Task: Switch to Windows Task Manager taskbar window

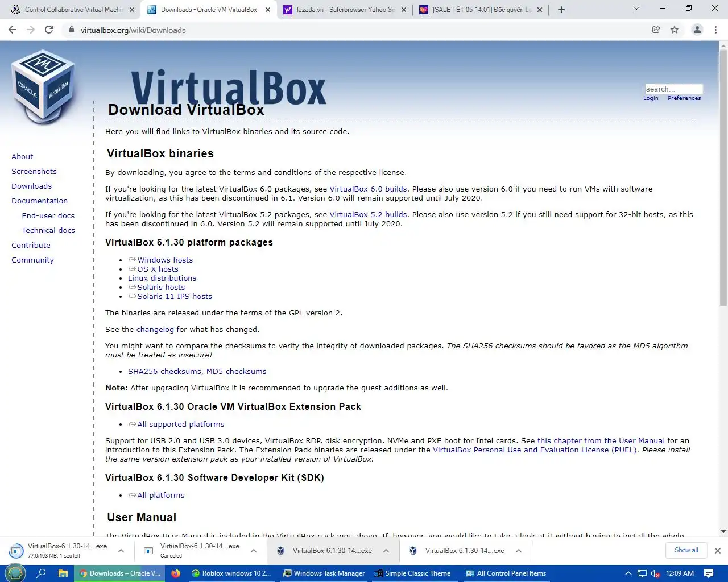Action: pyautogui.click(x=324, y=573)
